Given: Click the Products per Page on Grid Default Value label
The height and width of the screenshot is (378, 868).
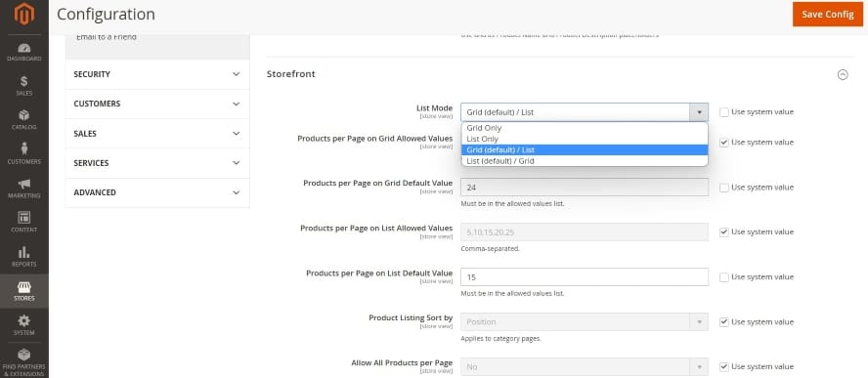Looking at the screenshot, I should coord(378,184).
